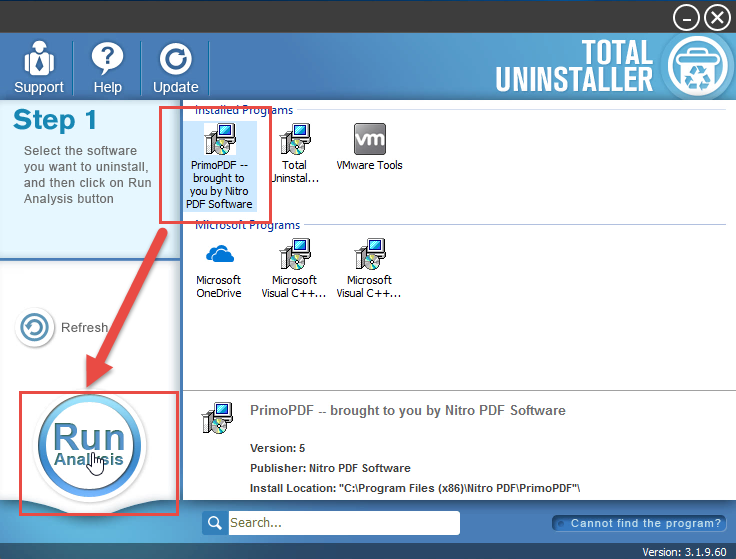The width and height of the screenshot is (736, 559).
Task: Open 'Cannot find the program?' option
Action: (x=639, y=523)
